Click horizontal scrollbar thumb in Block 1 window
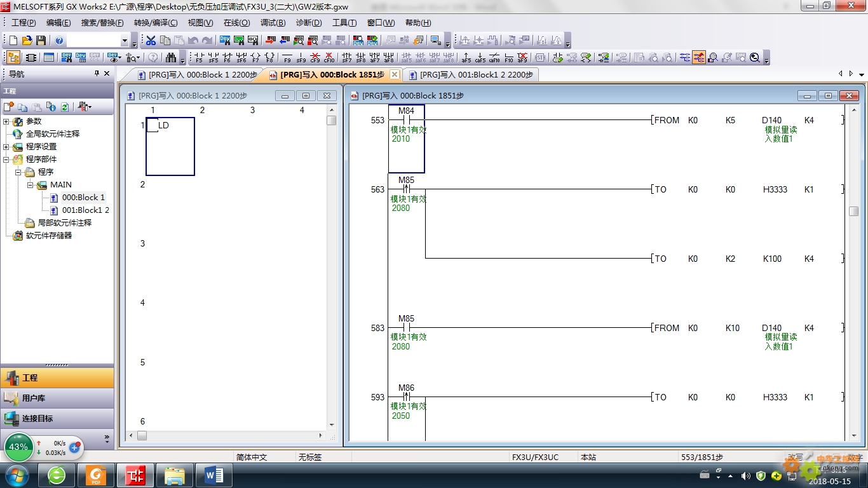 [x=142, y=435]
